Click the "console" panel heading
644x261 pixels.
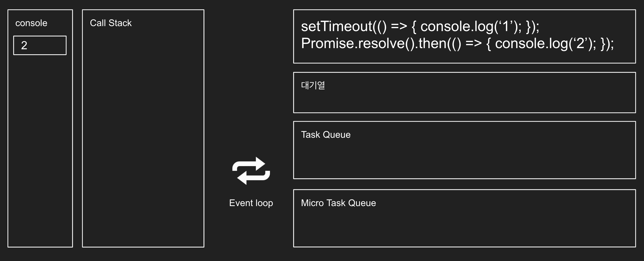31,23
